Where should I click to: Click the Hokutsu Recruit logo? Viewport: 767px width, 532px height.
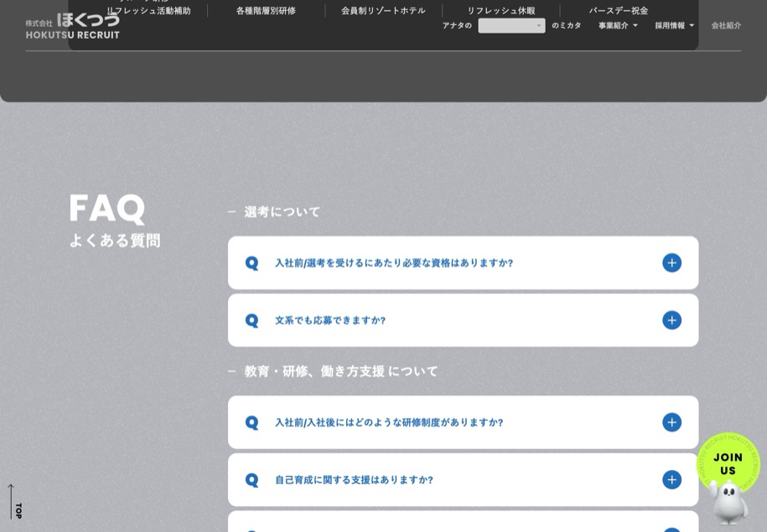click(72, 26)
